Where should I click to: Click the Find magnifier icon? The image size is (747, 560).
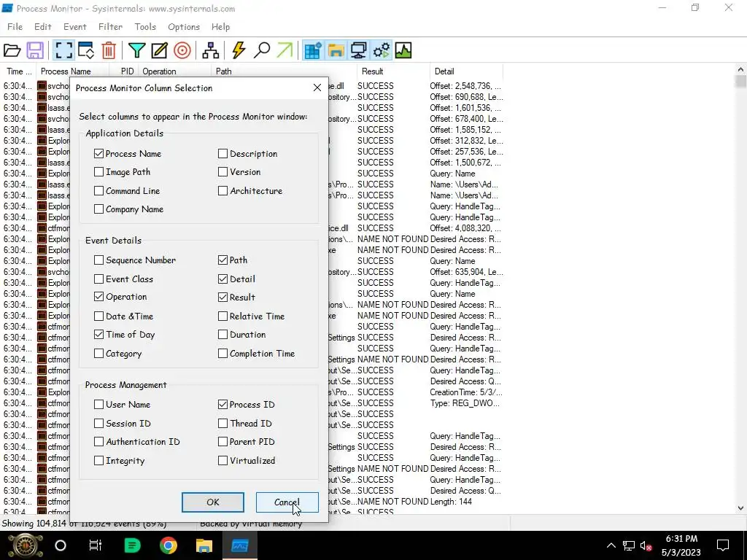coord(262,50)
